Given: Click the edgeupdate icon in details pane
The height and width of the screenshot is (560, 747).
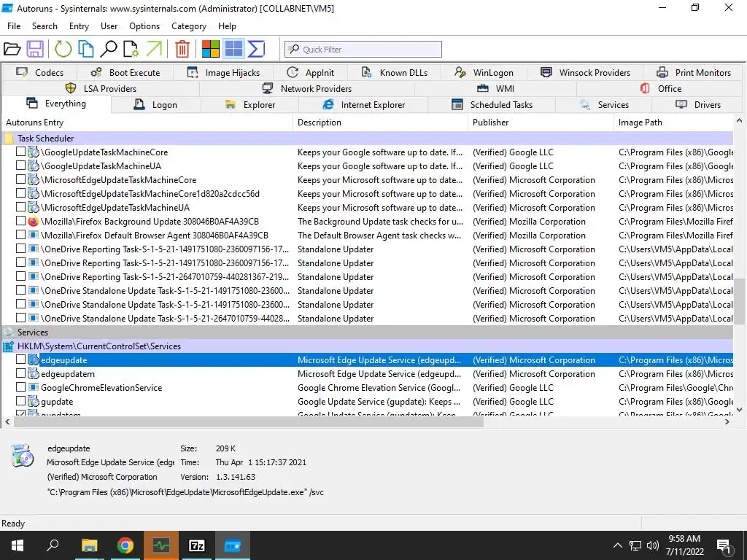Looking at the screenshot, I should (23, 456).
